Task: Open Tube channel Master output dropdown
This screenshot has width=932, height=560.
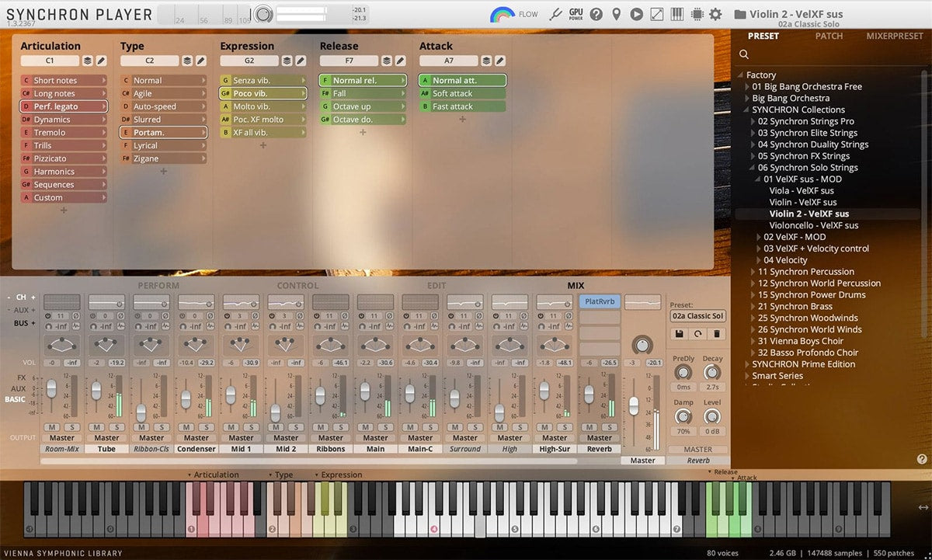Action: [106, 438]
